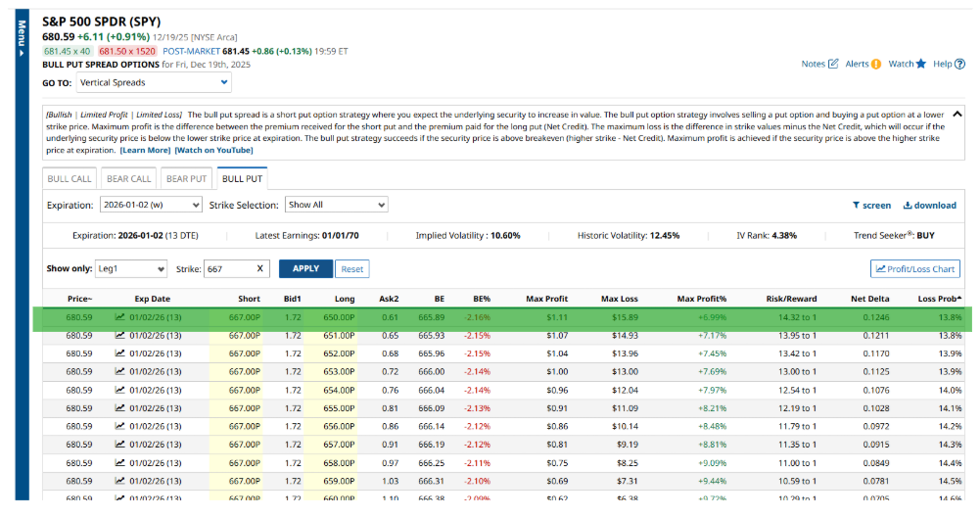Viewport: 980px width, 518px height.
Task: Switch to the BULL CALL tab
Action: [x=70, y=179]
